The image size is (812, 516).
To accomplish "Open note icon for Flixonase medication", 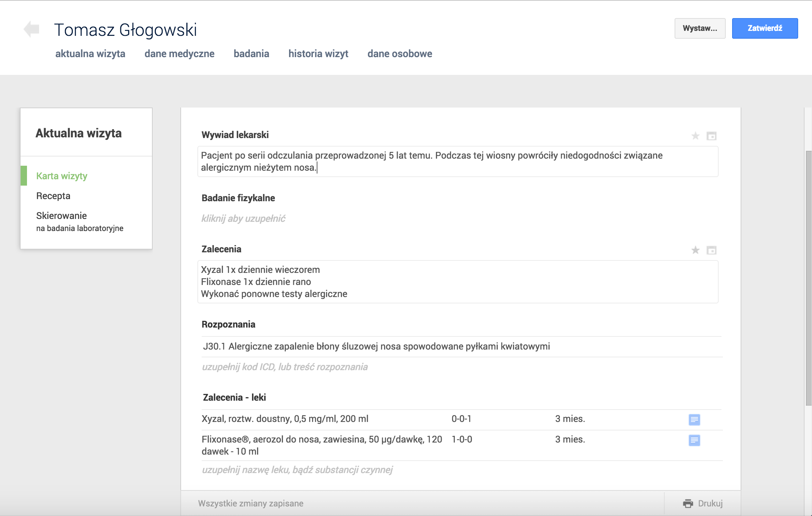I will coord(694,440).
